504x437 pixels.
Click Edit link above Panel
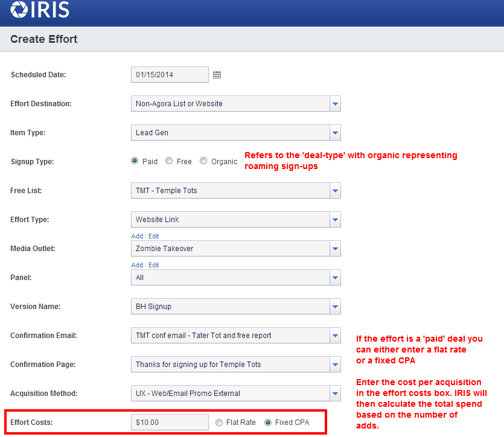click(154, 265)
